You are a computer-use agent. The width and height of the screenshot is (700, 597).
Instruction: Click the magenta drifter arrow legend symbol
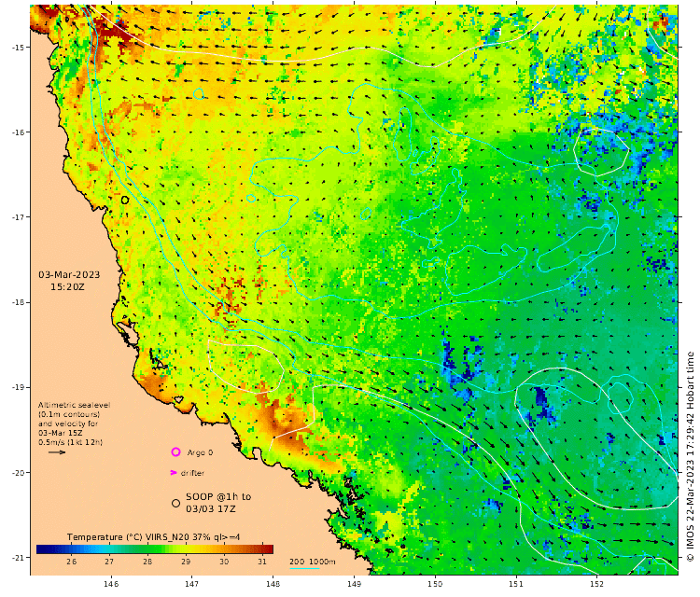[174, 473]
